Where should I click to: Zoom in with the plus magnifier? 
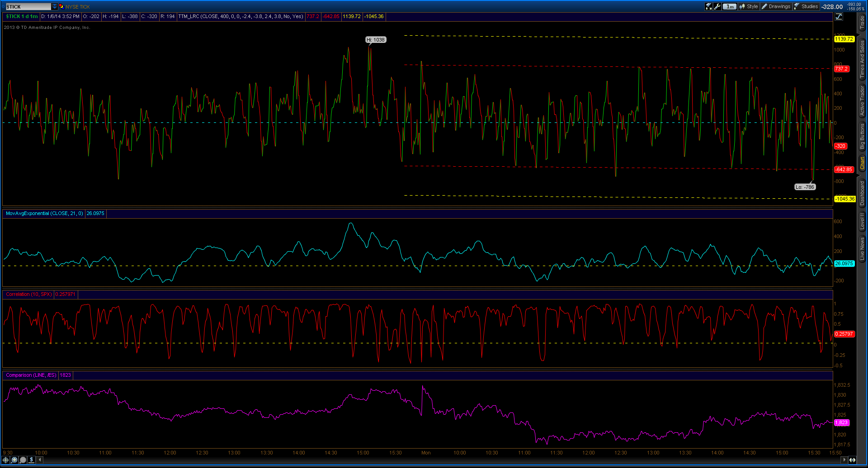point(14,460)
